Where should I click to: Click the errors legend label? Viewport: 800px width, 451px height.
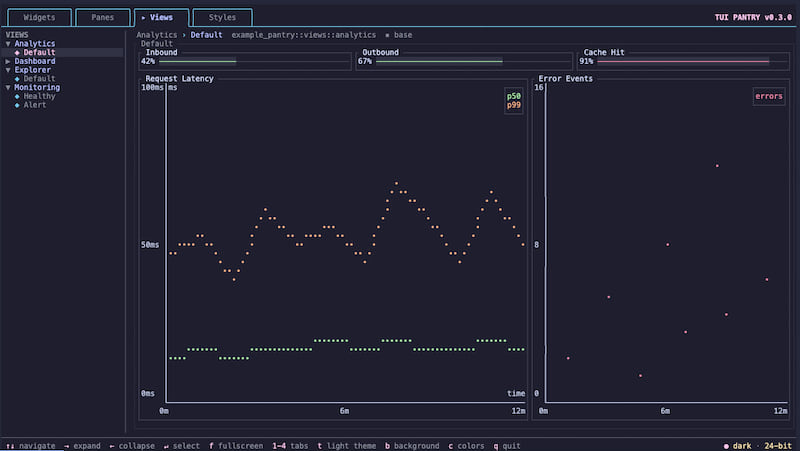pyautogui.click(x=769, y=96)
